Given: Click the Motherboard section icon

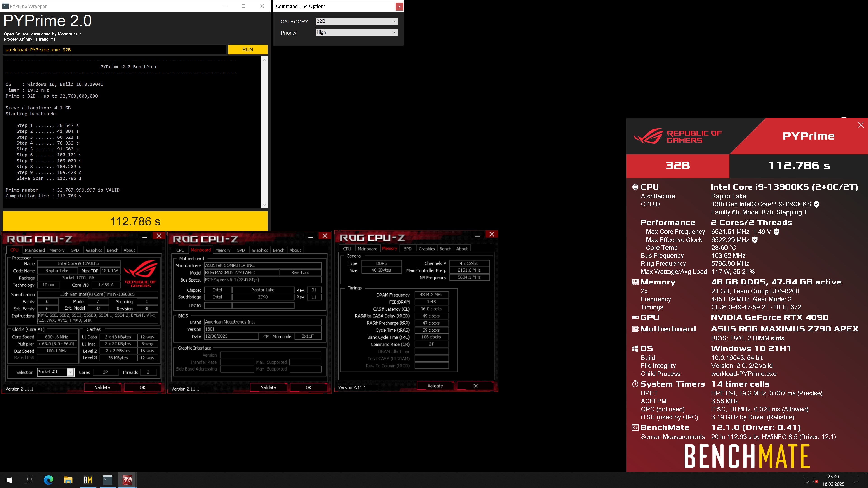Looking at the screenshot, I should click(x=635, y=329).
